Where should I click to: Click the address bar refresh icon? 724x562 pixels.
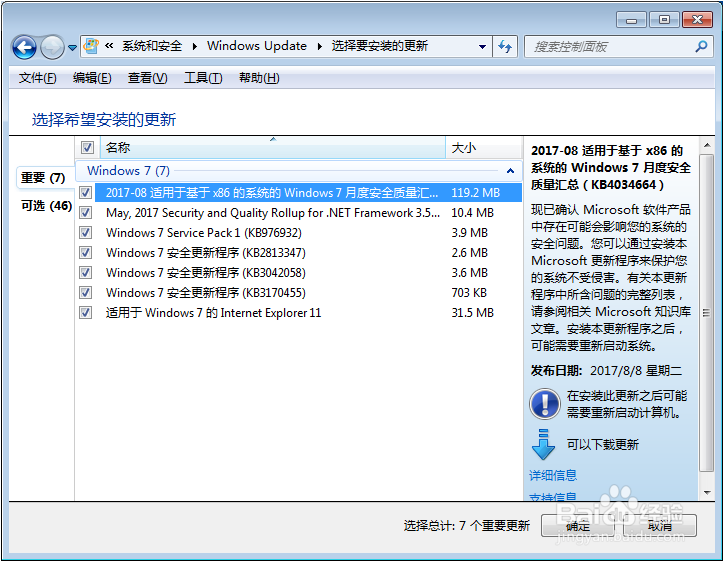[505, 47]
